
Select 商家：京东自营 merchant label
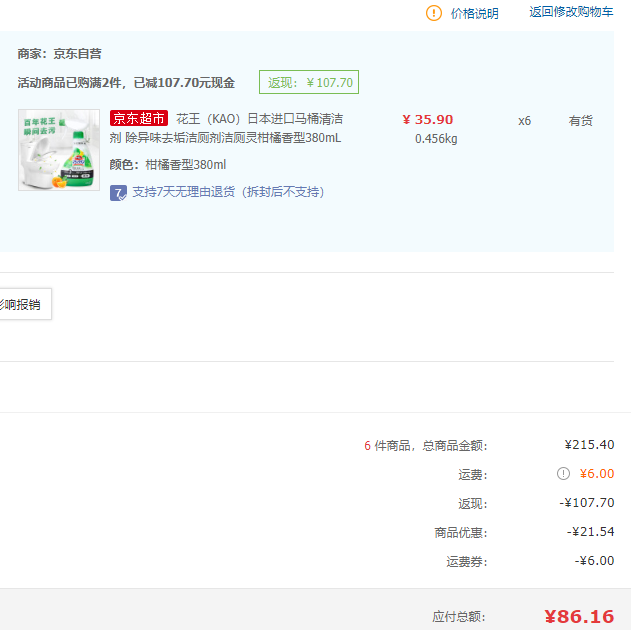pyautogui.click(x=60, y=54)
